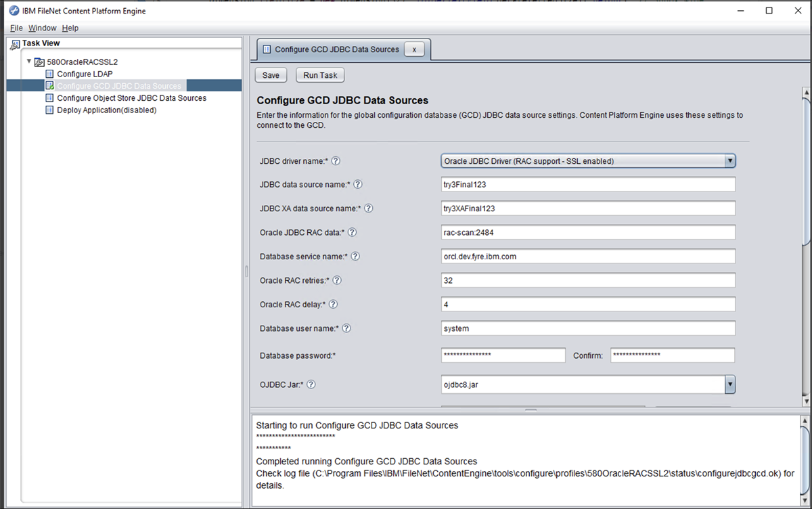Click the 580OracleRACSSL2 profile icon
This screenshot has width=812, height=509.
point(39,62)
